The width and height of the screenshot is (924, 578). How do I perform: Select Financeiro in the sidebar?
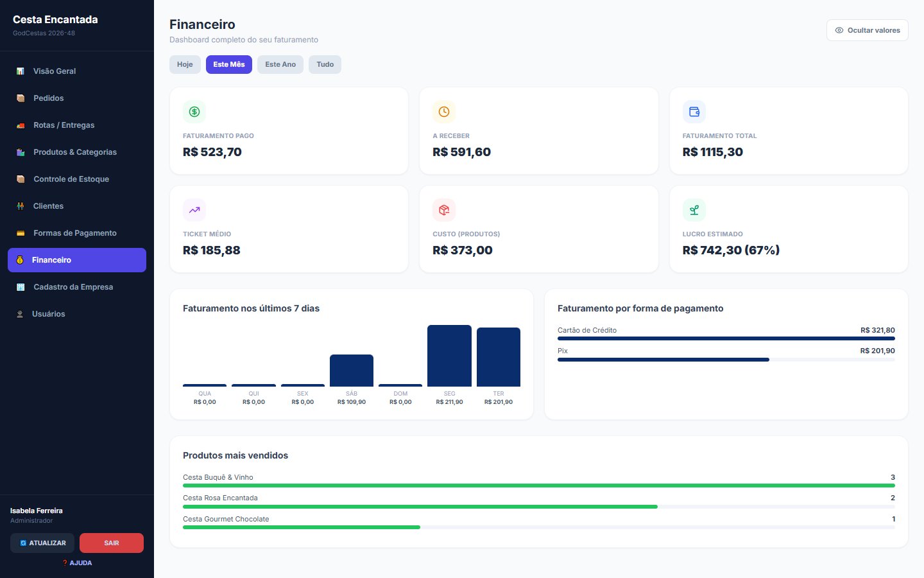point(77,260)
